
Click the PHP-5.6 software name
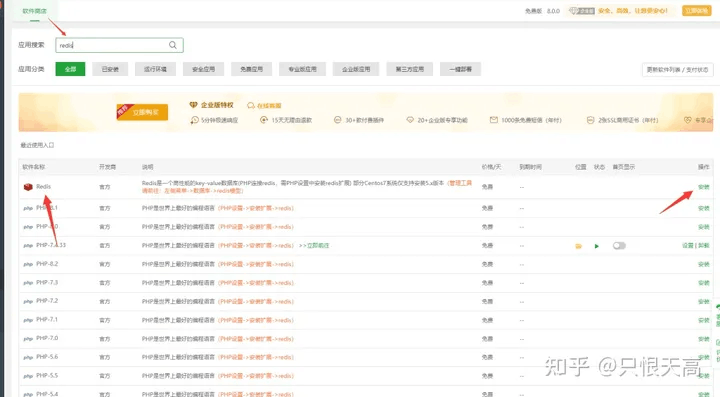click(47, 357)
